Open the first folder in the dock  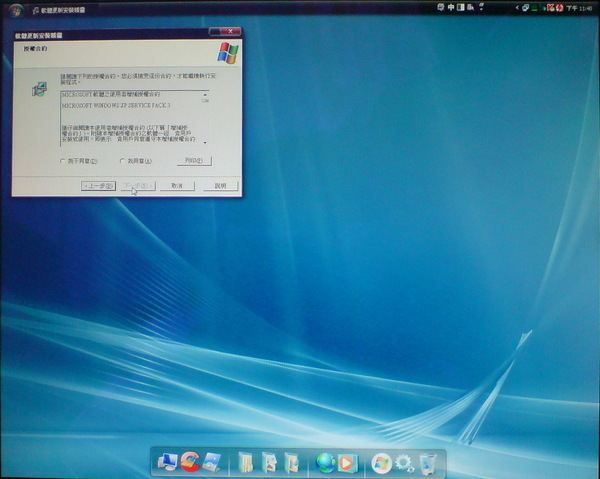pyautogui.click(x=245, y=463)
